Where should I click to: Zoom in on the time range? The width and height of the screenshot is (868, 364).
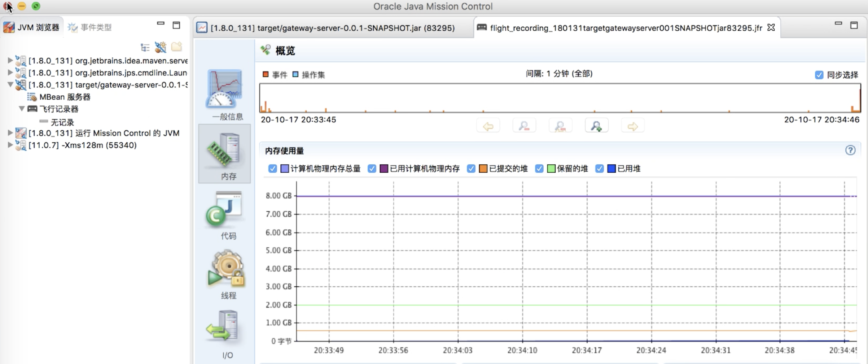click(x=596, y=126)
